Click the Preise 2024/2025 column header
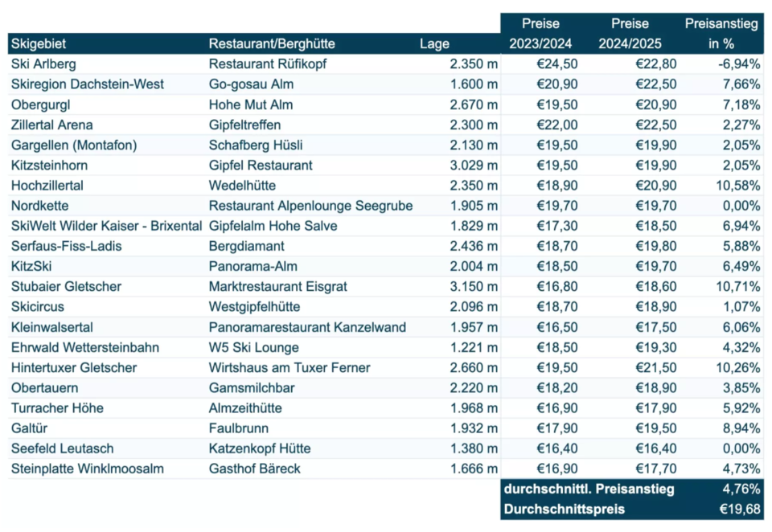This screenshot has height=532, width=772. pyautogui.click(x=630, y=34)
